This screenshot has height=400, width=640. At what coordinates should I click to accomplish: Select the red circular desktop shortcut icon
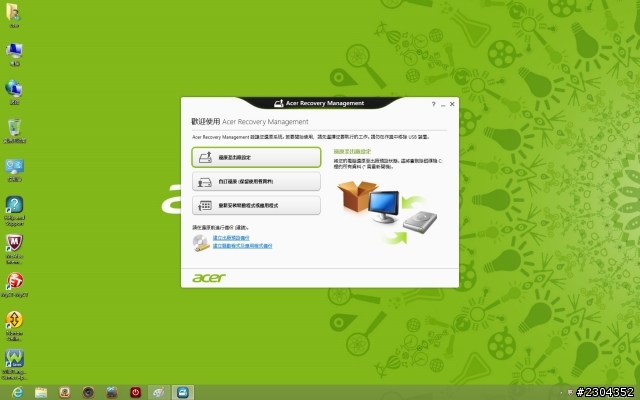pyautogui.click(x=14, y=284)
